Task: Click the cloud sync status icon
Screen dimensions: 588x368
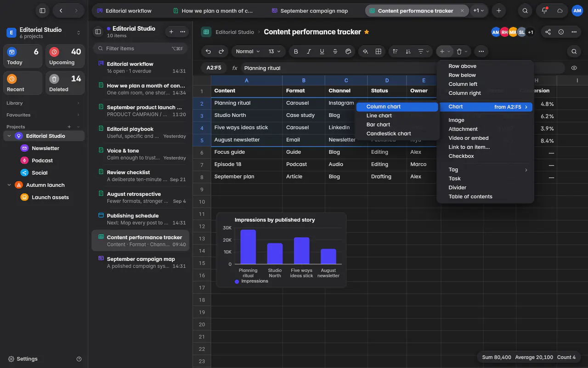Action: point(560,11)
